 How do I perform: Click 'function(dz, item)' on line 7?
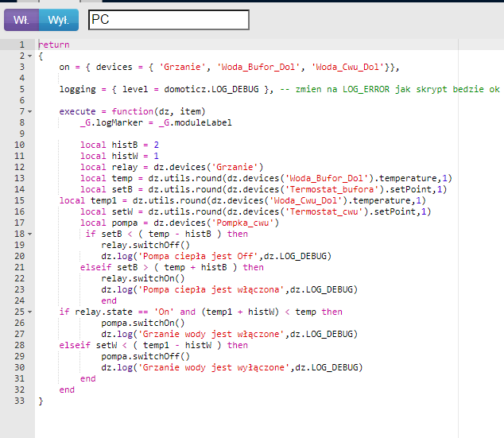point(158,111)
